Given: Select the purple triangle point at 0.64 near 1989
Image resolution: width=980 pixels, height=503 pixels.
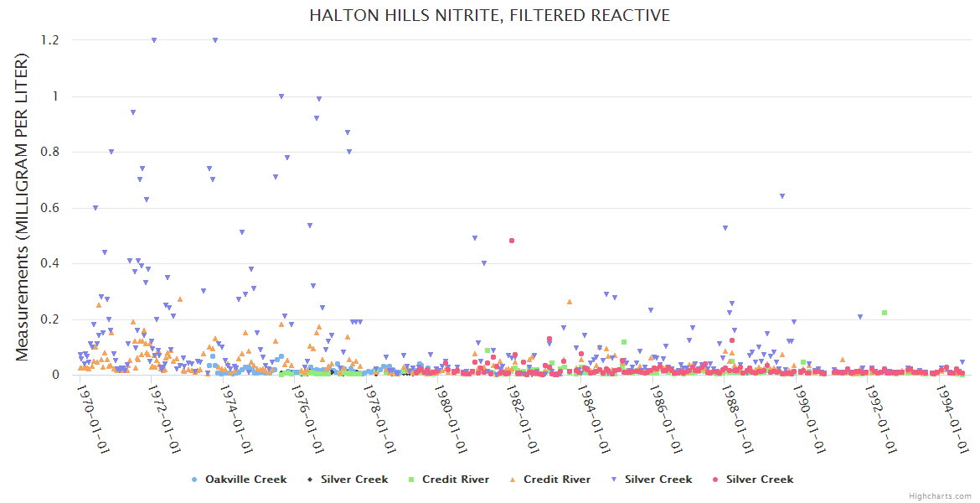Looking at the screenshot, I should tap(781, 196).
